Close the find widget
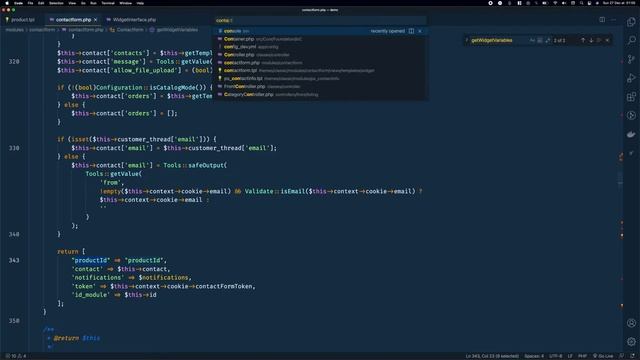The height and width of the screenshot is (360, 640). [607, 40]
